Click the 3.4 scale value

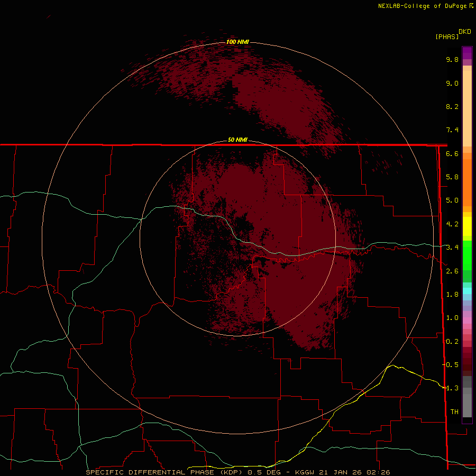click(x=452, y=248)
